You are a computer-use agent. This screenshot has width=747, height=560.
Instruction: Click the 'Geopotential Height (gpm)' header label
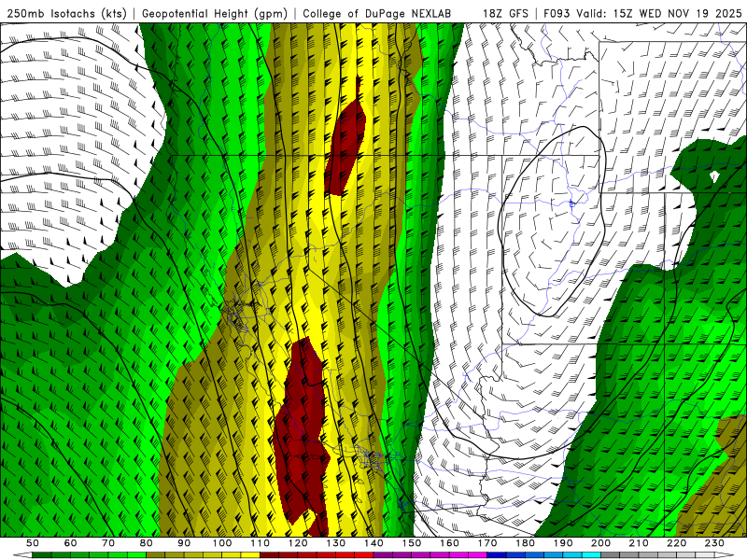(215, 13)
